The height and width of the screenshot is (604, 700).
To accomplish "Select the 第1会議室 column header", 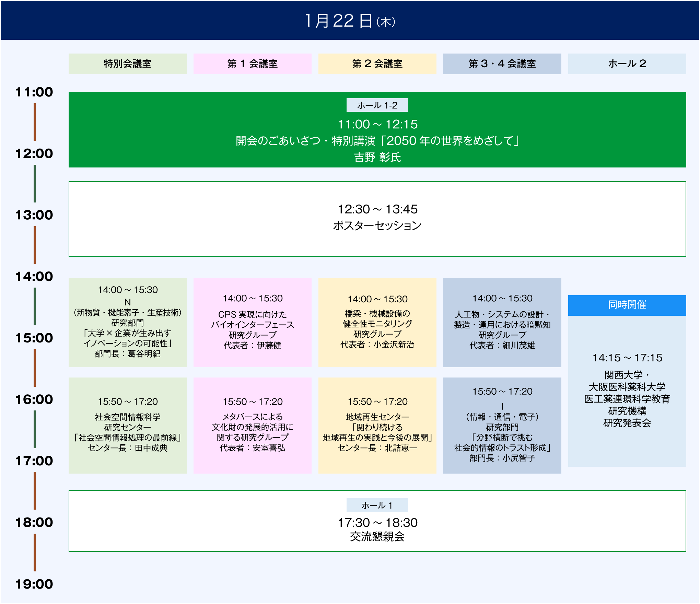I will pyautogui.click(x=252, y=64).
